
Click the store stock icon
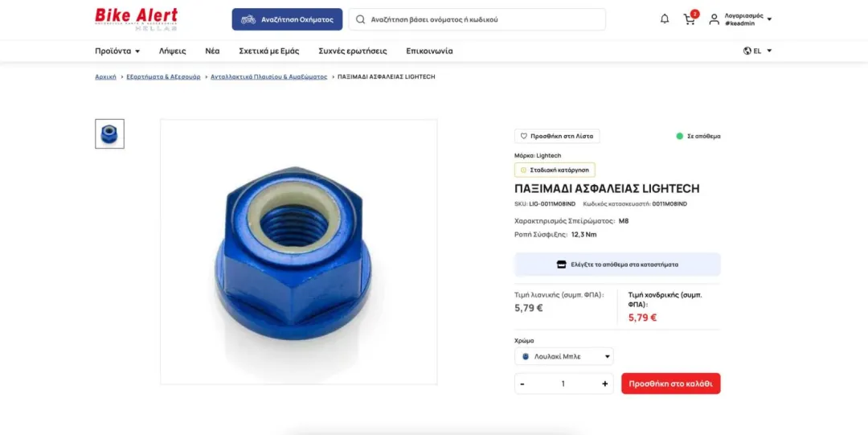tap(561, 265)
